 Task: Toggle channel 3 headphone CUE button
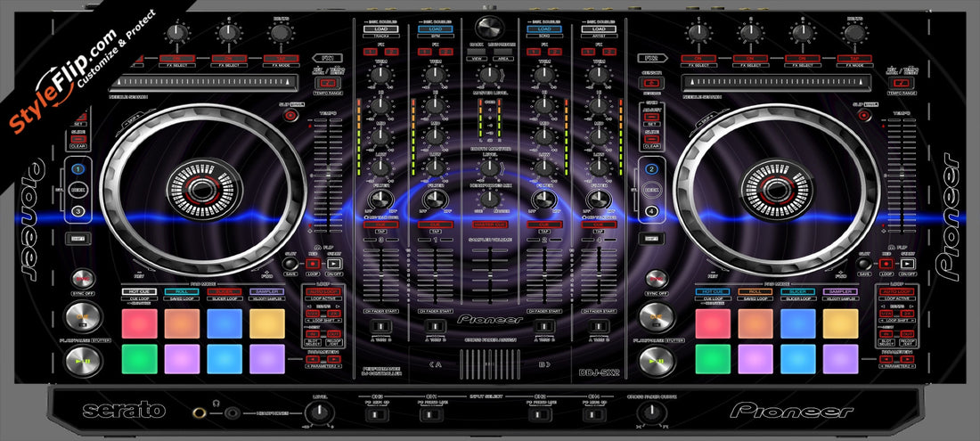coord(380,224)
